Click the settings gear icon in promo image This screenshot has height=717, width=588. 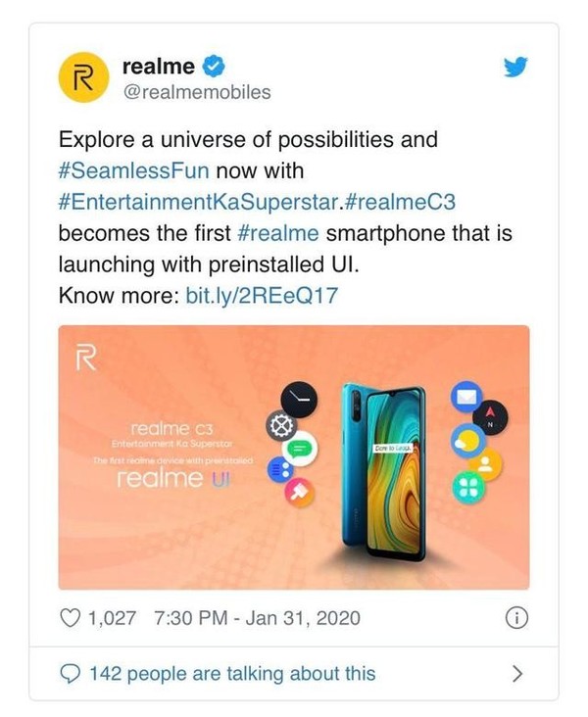point(277,426)
